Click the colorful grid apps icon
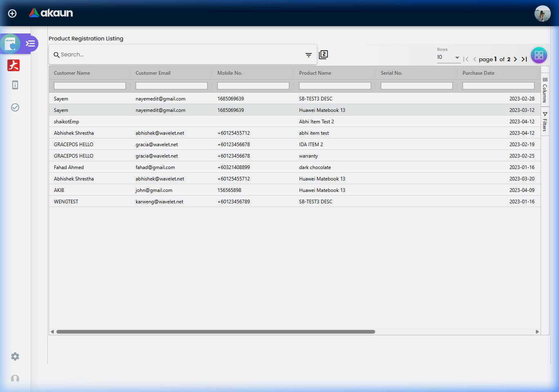 tap(539, 55)
